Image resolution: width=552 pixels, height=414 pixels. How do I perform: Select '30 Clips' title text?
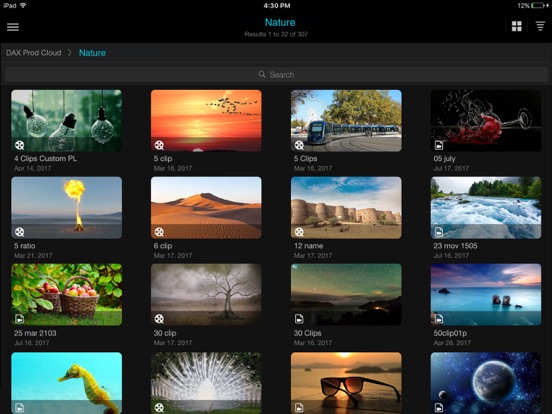point(307,333)
